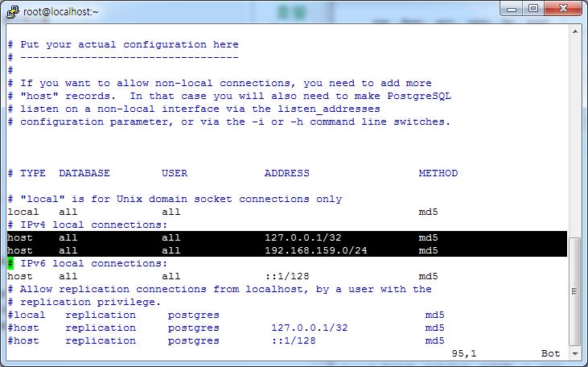Image resolution: width=588 pixels, height=367 pixels.
Task: Click the green cursor before IPv6 local connections
Action: [10, 264]
